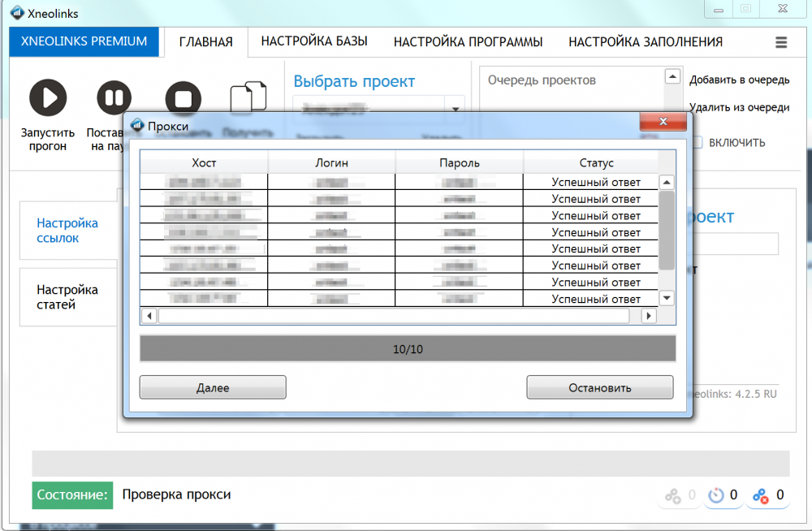Go to the НАСТРОЙКА ЗАПОЛНЕНИЯ tab
Image resolution: width=812 pixels, height=531 pixels.
click(646, 42)
